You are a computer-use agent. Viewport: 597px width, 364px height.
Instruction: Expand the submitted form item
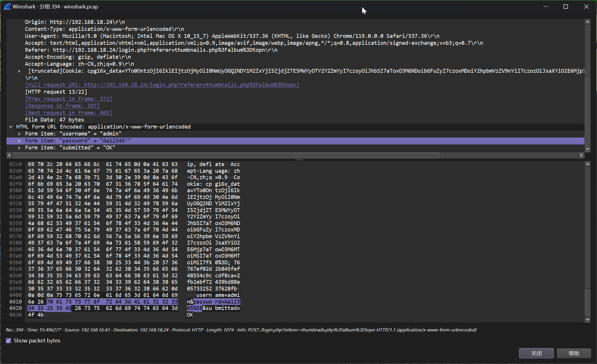(19, 148)
